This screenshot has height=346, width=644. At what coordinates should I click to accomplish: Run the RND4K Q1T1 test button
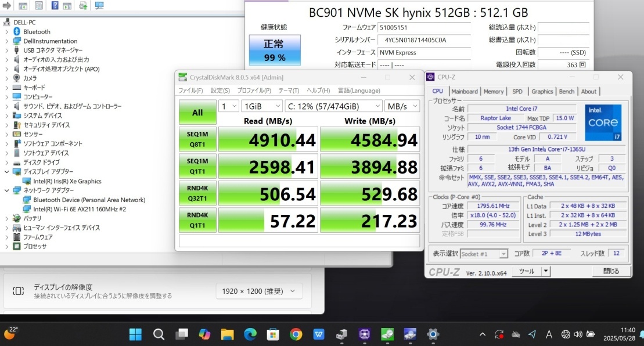point(197,220)
